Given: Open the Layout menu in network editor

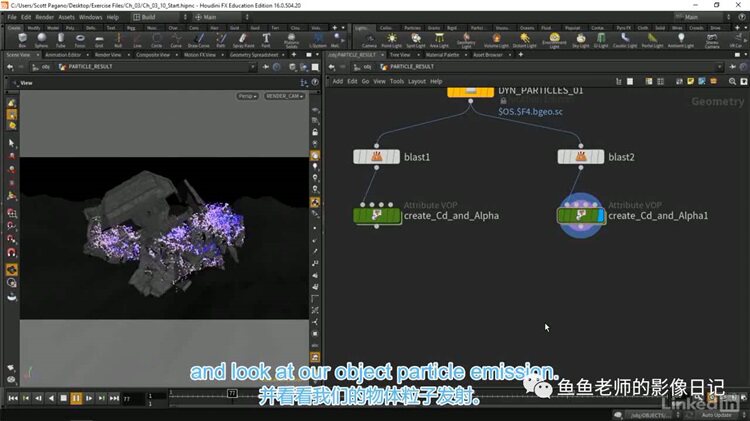Looking at the screenshot, I should click(x=417, y=81).
